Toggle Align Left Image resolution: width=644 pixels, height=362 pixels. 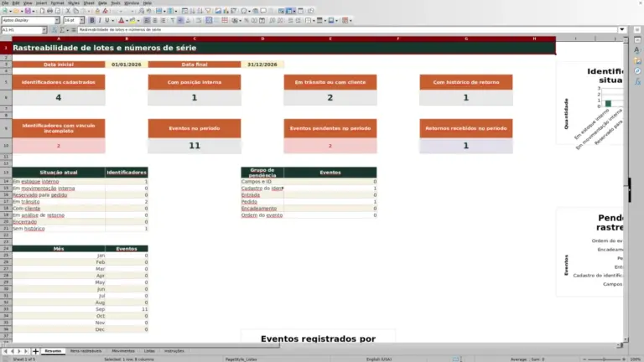click(146, 20)
